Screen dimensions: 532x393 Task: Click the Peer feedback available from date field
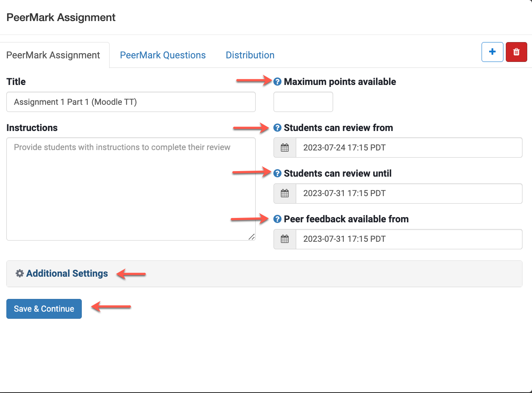pyautogui.click(x=409, y=239)
